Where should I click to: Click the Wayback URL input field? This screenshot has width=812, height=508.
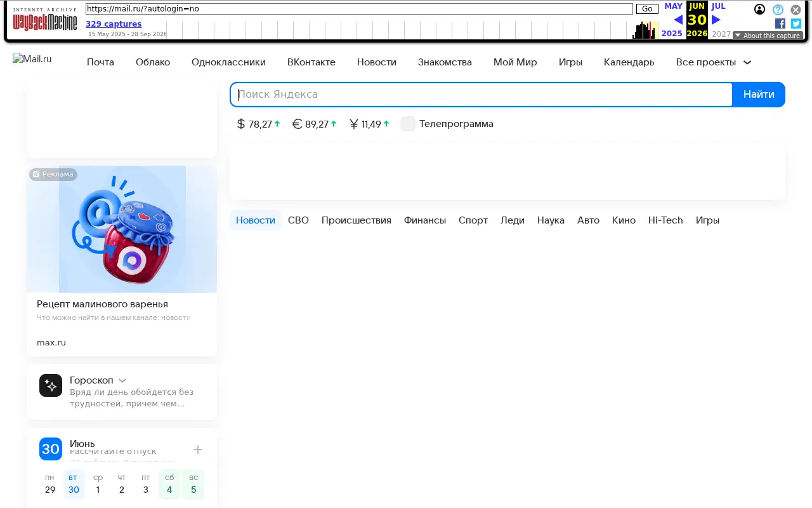pos(359,9)
